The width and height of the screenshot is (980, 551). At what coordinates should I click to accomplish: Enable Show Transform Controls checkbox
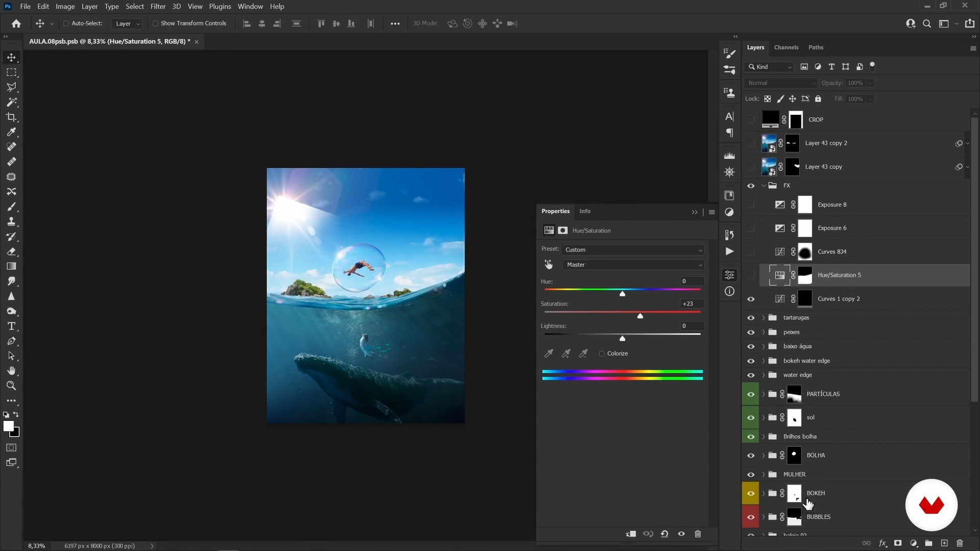point(155,23)
